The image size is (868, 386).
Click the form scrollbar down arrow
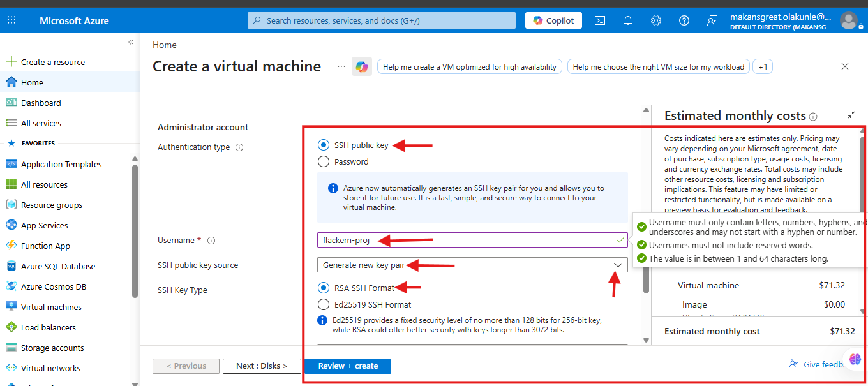click(646, 340)
